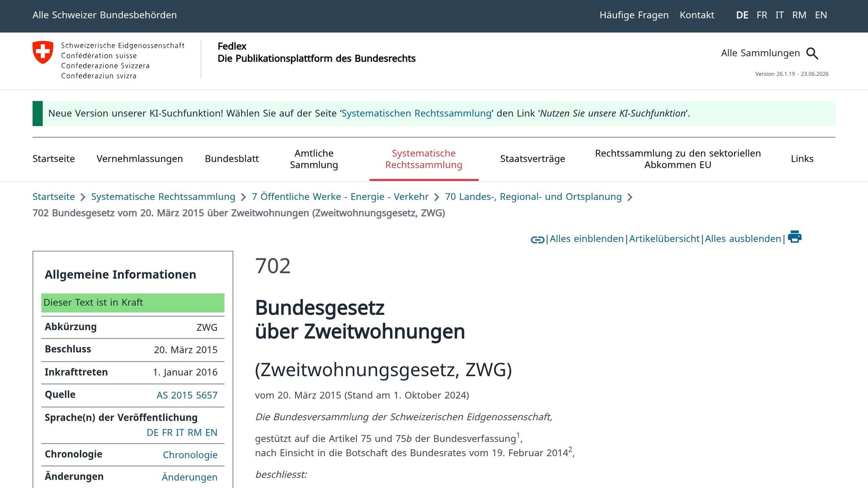Click law number 702 heading

pos(273,266)
